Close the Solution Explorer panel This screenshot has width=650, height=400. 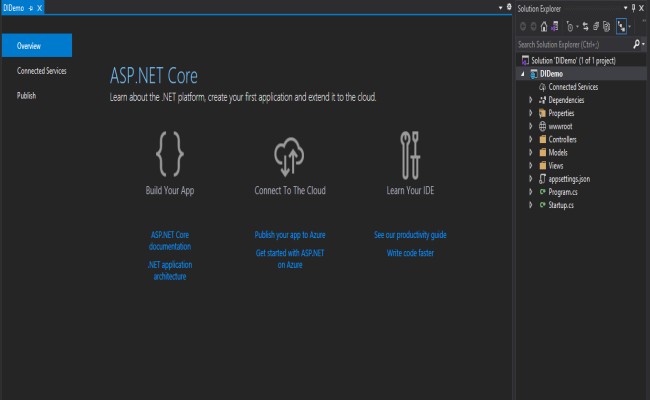pyautogui.click(x=641, y=8)
